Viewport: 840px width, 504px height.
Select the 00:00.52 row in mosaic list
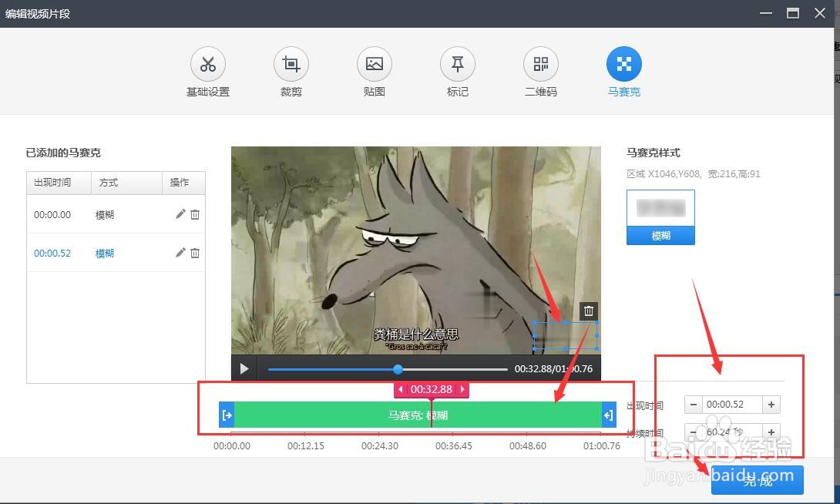116,253
